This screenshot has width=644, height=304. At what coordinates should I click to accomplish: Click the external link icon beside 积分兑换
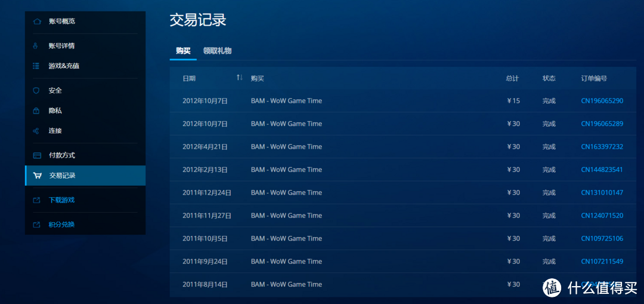[x=36, y=225]
